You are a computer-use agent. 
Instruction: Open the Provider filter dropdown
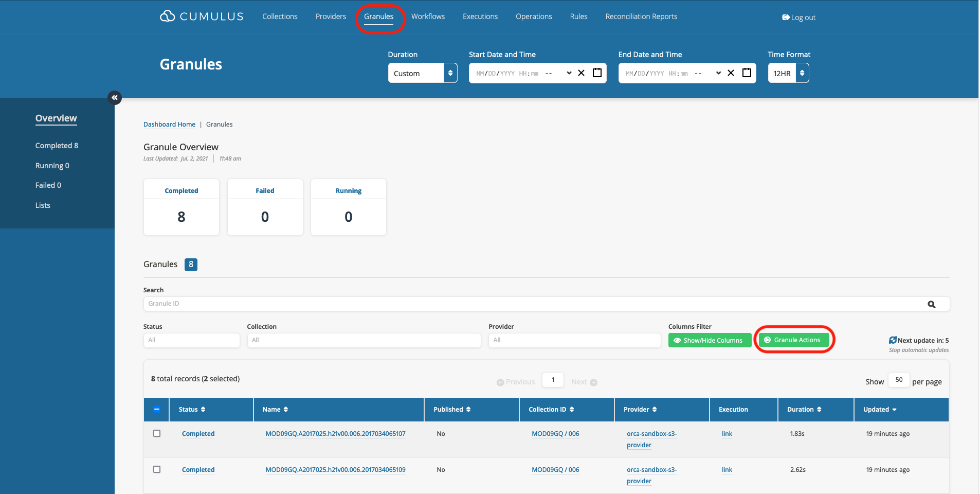click(575, 340)
